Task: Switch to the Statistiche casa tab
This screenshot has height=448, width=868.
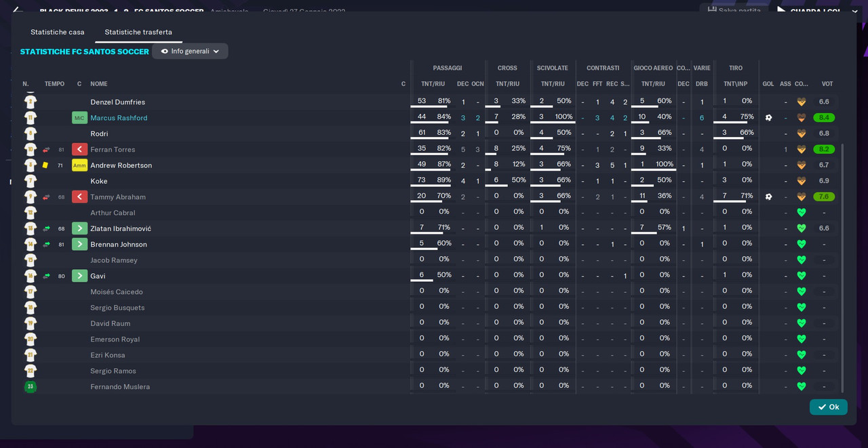Action: 58,32
